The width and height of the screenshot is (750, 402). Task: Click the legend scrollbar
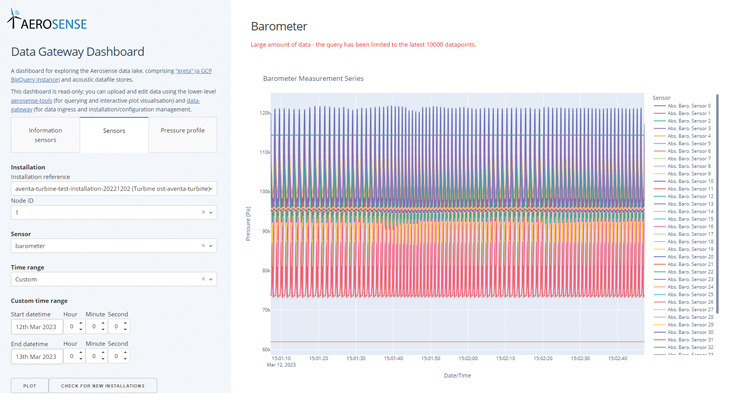tap(717, 200)
